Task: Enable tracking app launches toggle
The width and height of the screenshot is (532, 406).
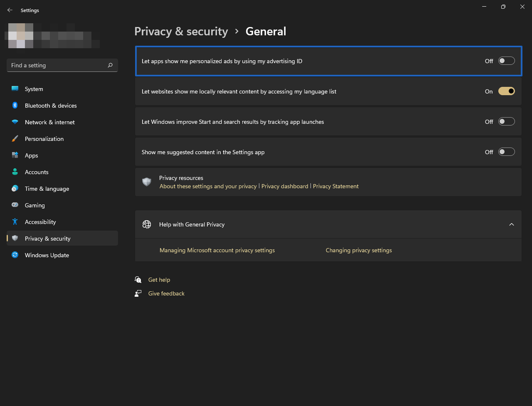Action: [x=507, y=122]
